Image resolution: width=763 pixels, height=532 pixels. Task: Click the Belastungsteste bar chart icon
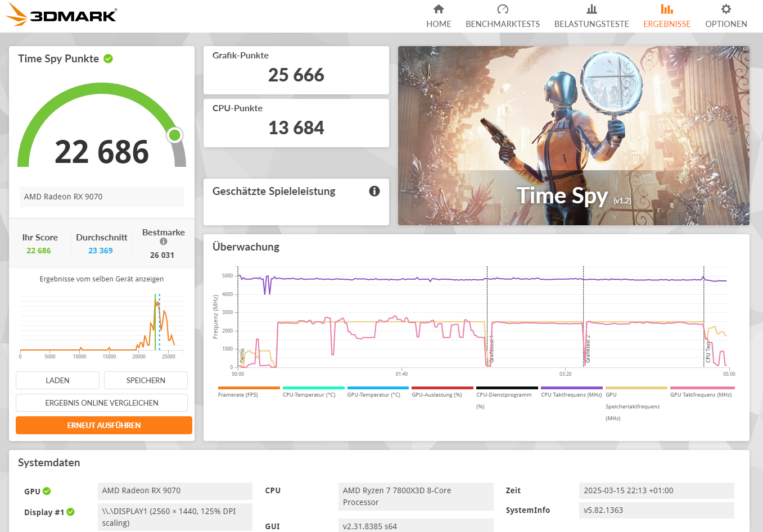click(x=592, y=9)
